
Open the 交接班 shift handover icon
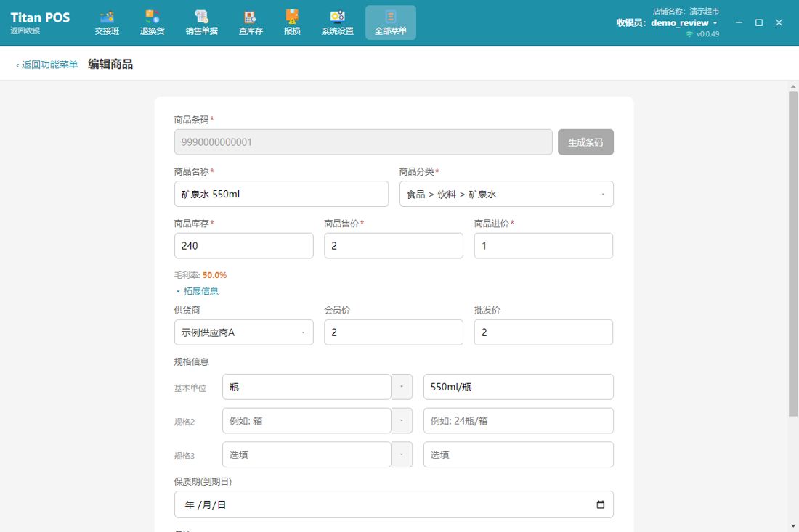(107, 23)
